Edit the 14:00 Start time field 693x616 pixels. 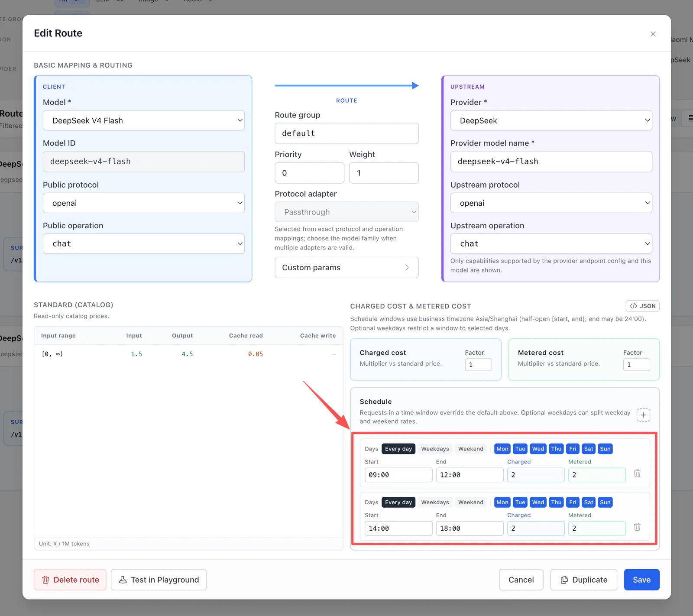tap(398, 528)
